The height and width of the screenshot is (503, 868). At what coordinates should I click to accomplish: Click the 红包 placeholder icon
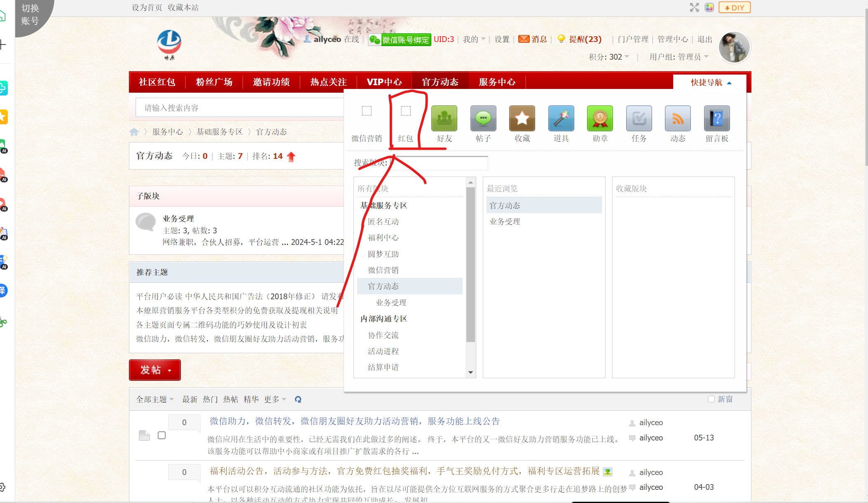click(406, 111)
